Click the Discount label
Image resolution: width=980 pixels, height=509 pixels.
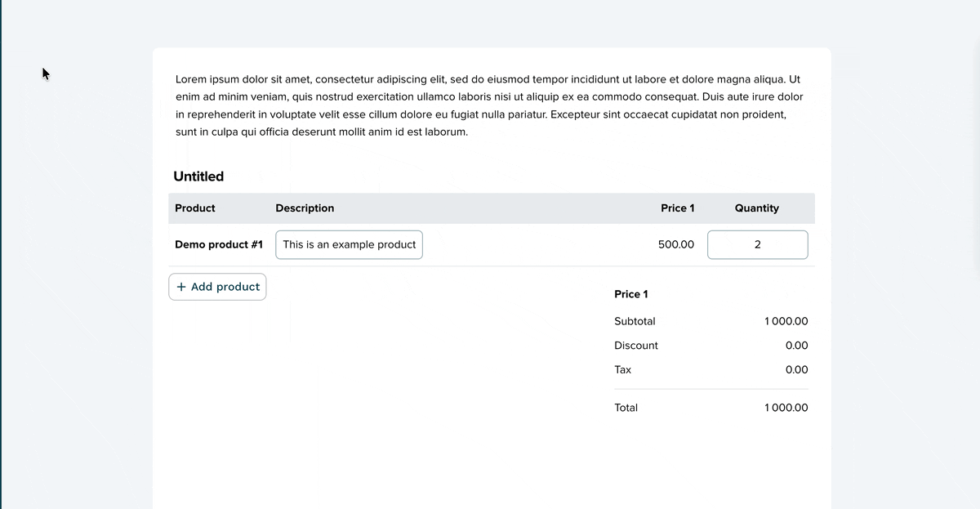pyautogui.click(x=636, y=346)
